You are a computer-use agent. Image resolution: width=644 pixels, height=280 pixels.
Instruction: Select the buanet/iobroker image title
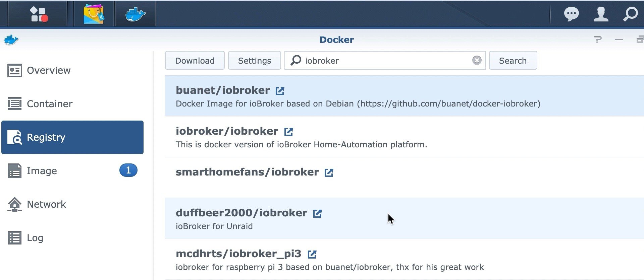point(223,90)
